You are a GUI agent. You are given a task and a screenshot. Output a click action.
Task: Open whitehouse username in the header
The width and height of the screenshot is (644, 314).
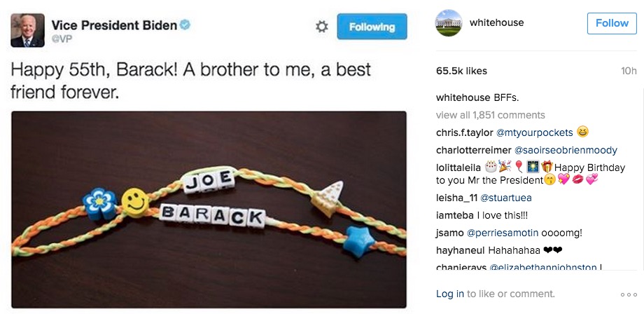click(x=496, y=22)
